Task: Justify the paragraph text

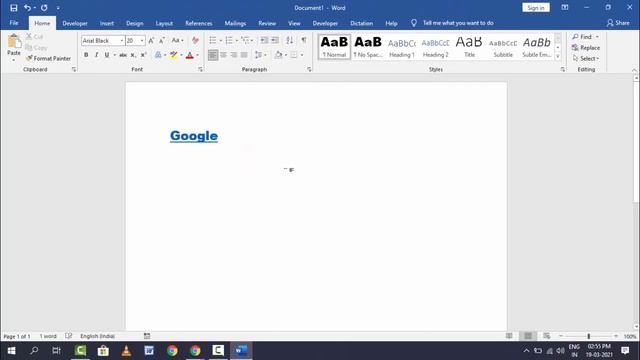Action: [x=244, y=55]
